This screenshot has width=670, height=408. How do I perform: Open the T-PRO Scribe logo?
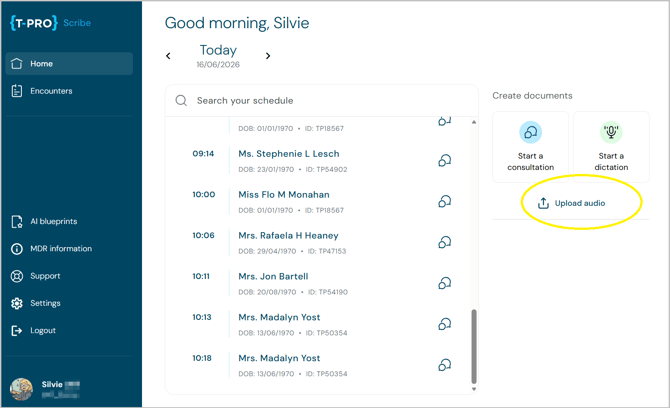pyautogui.click(x=50, y=23)
